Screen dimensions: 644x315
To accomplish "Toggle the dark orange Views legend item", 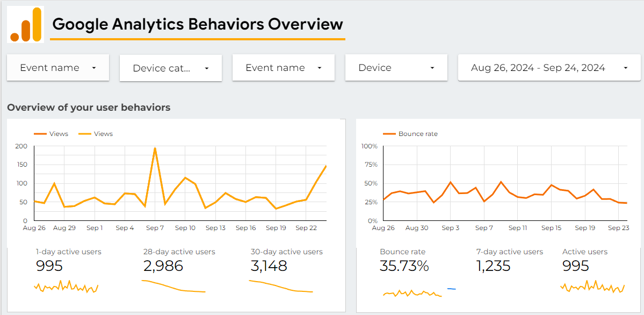I will pyautogui.click(x=51, y=134).
